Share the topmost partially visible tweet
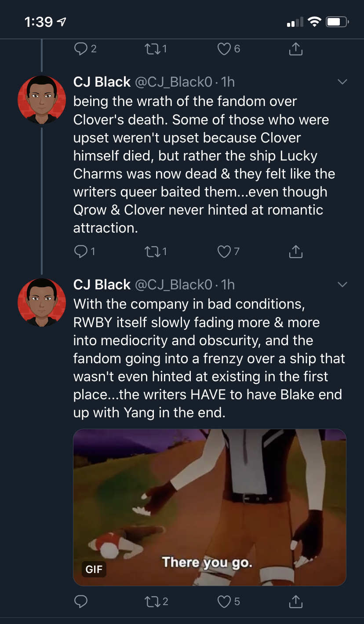This screenshot has height=624, width=364. 296,49
